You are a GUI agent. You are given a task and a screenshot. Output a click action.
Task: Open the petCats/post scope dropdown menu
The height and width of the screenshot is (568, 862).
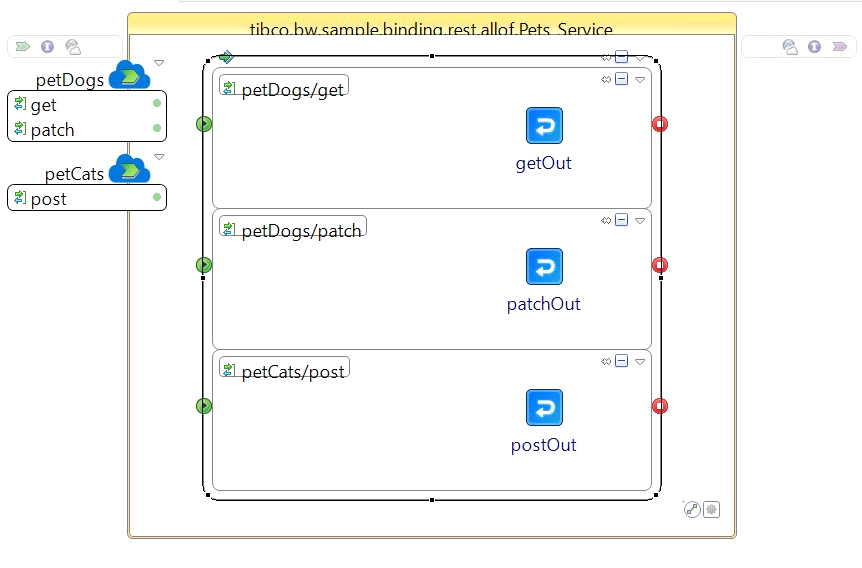coord(640,362)
